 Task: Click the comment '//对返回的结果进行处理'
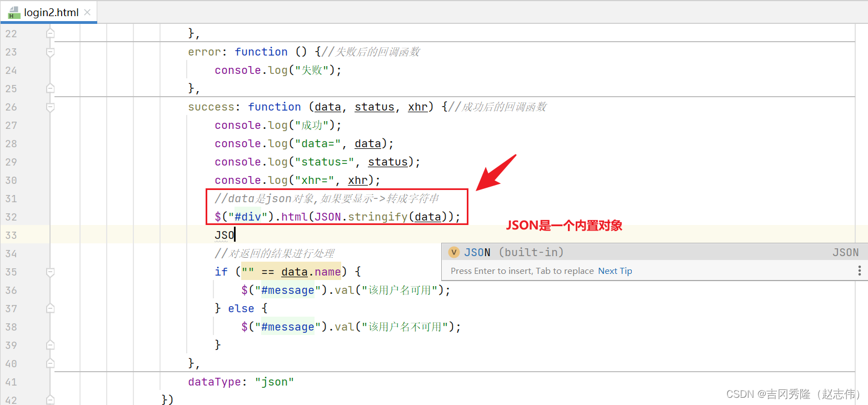[275, 254]
